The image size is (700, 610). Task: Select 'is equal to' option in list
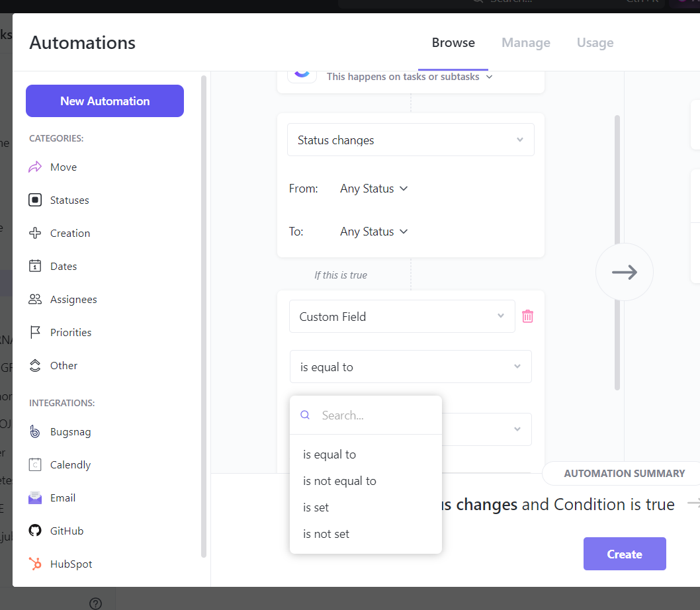point(366,454)
